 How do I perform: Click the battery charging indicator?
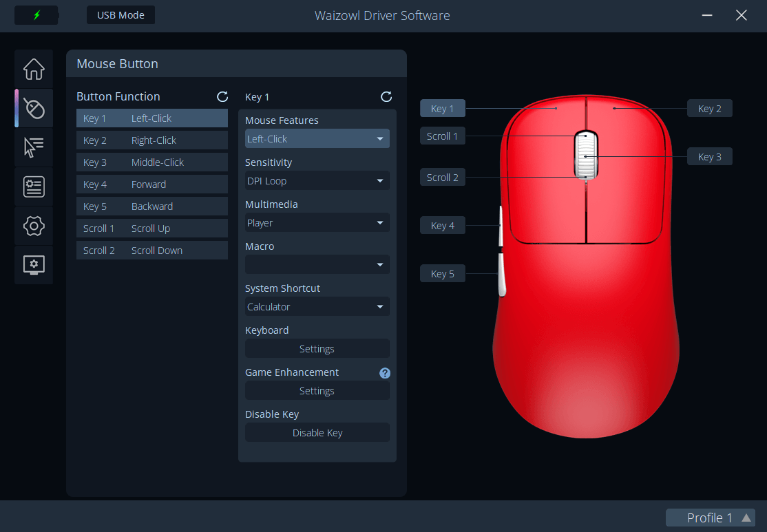tap(36, 15)
